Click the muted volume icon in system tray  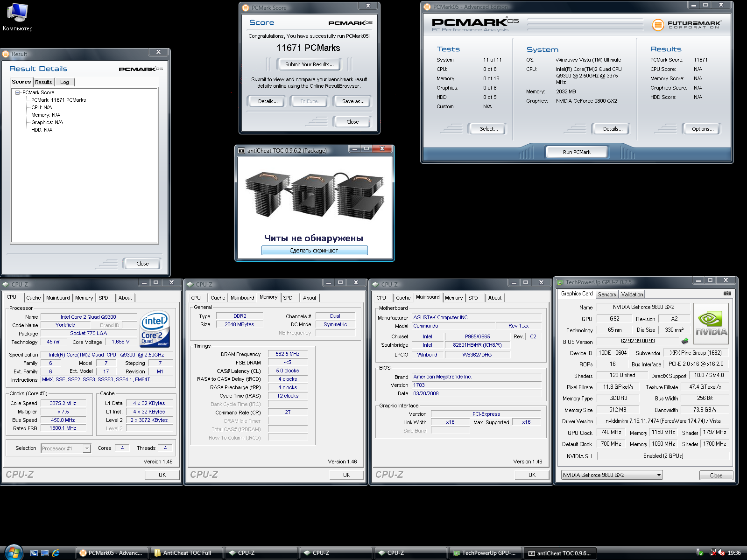coord(721,553)
